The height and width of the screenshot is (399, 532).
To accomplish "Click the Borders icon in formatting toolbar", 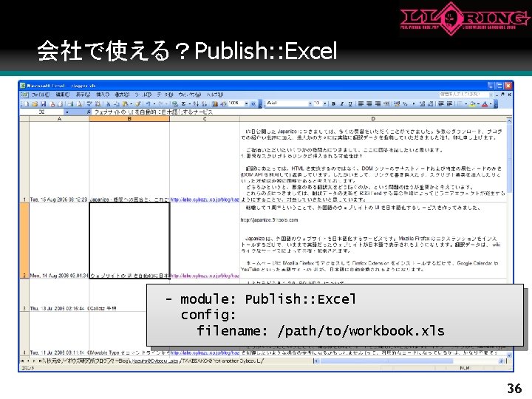I will [460, 104].
